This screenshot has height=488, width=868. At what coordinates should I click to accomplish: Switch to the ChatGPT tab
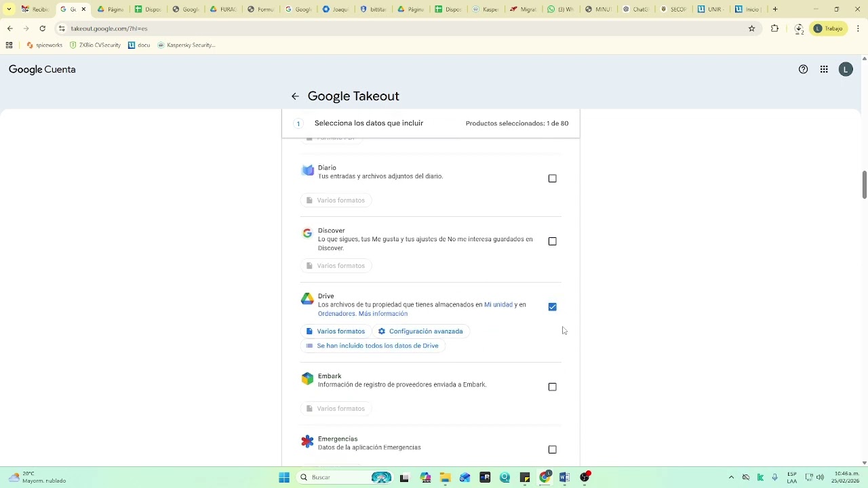point(635,9)
